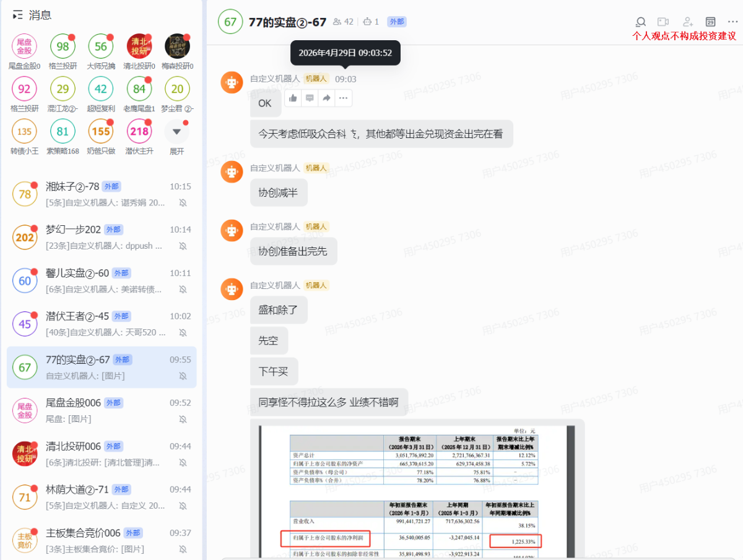Open the financial report image thumbnail
Image resolution: width=743 pixels, height=560 pixels.
[x=417, y=489]
